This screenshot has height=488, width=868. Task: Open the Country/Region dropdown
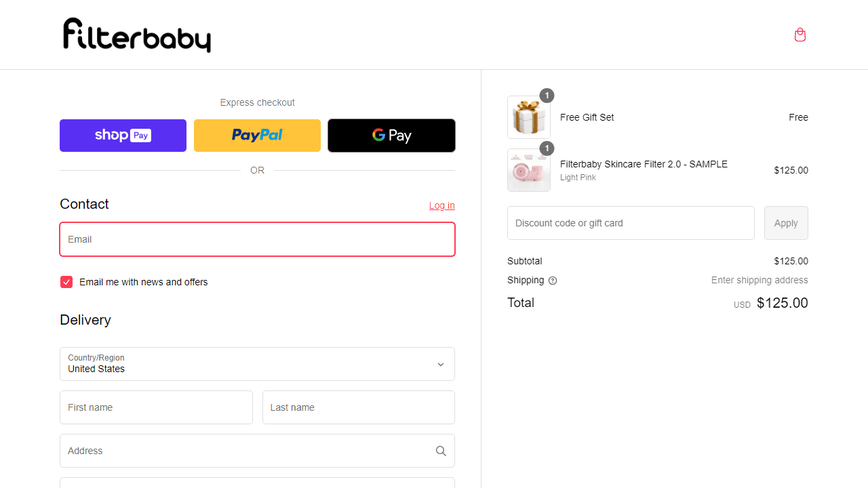pos(257,364)
